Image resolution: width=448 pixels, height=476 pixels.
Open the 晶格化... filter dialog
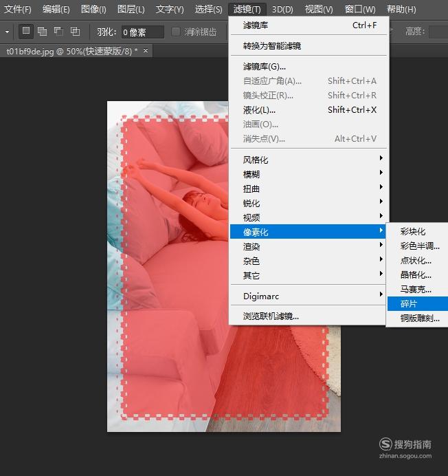pyautogui.click(x=418, y=275)
